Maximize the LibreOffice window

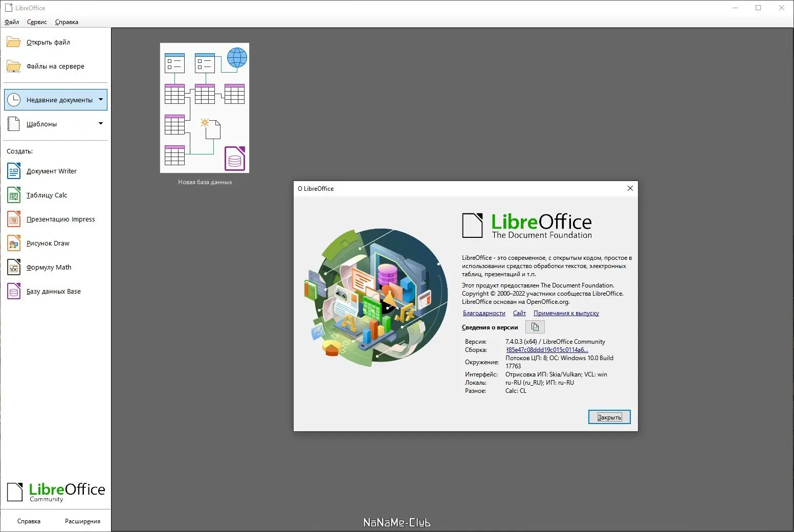click(x=758, y=8)
